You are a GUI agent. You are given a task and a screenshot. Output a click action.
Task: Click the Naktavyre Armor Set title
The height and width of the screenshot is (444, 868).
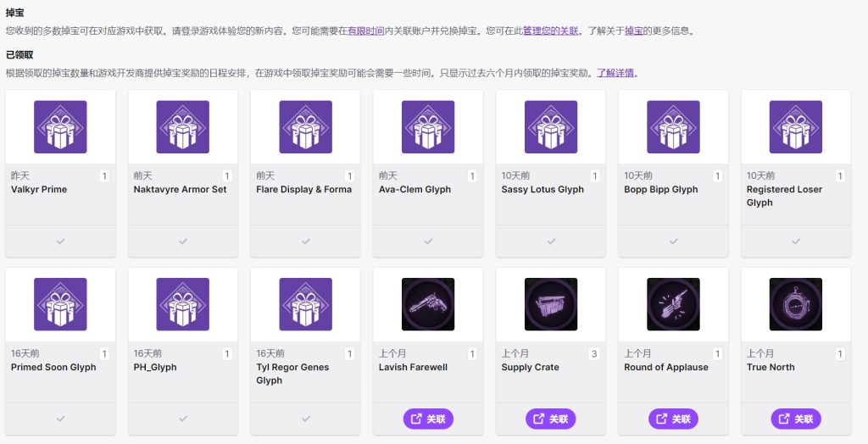(x=180, y=189)
